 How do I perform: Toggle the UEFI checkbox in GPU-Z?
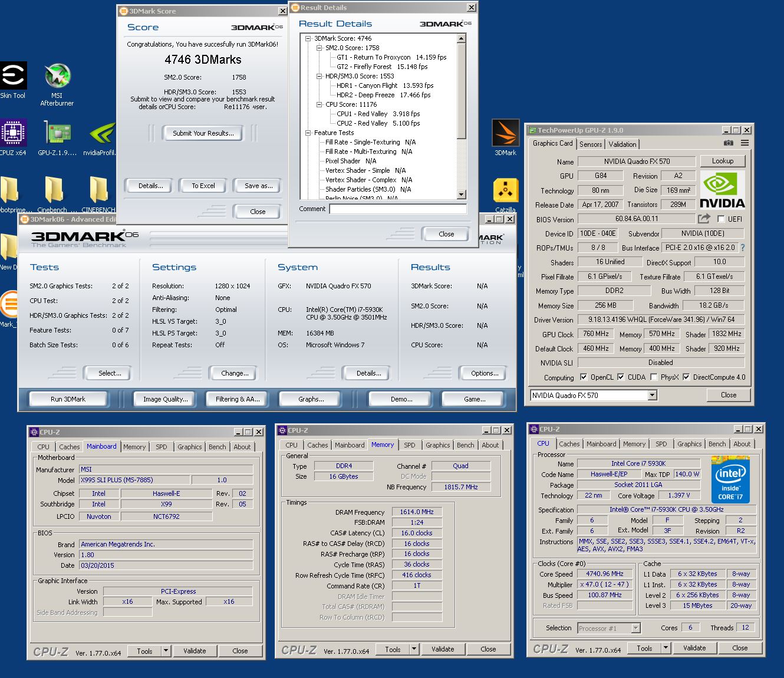tap(720, 219)
